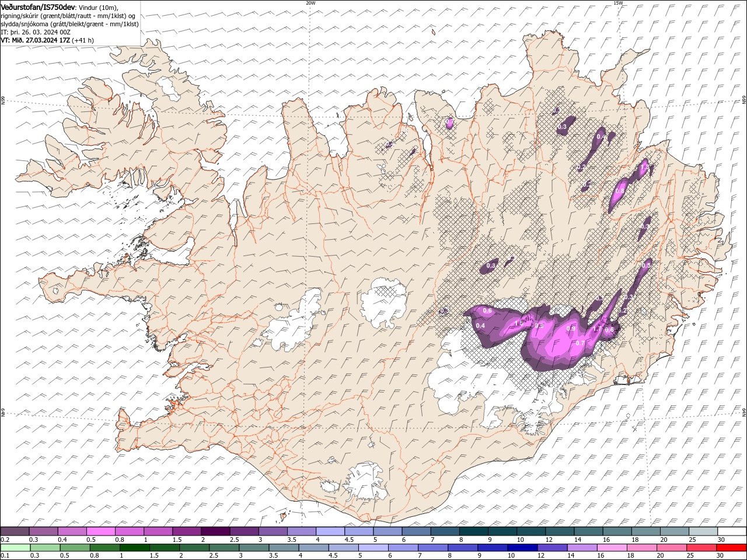Pick the snow scale swatch between 0.4 and 0.5
Image resolution: width=747 pixels, height=560 pixels.
72,531
